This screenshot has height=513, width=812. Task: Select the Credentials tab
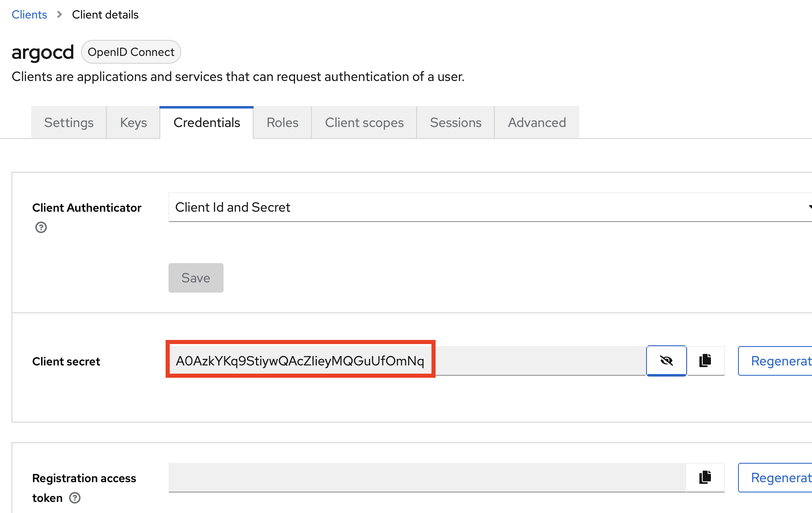(x=207, y=122)
